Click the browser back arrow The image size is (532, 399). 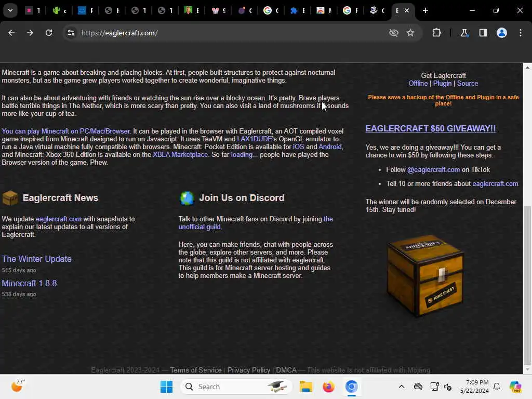tap(11, 33)
